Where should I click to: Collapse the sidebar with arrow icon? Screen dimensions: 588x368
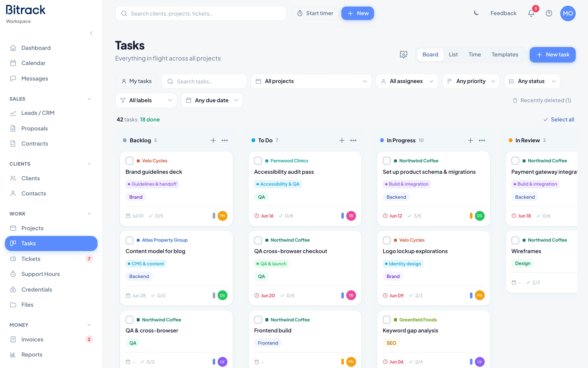click(x=91, y=33)
